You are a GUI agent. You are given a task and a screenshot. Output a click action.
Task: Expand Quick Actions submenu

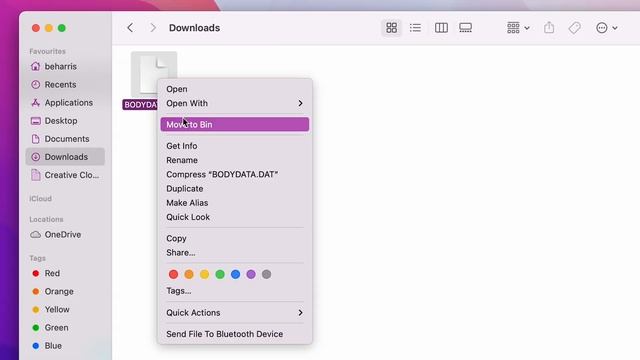[x=235, y=313]
